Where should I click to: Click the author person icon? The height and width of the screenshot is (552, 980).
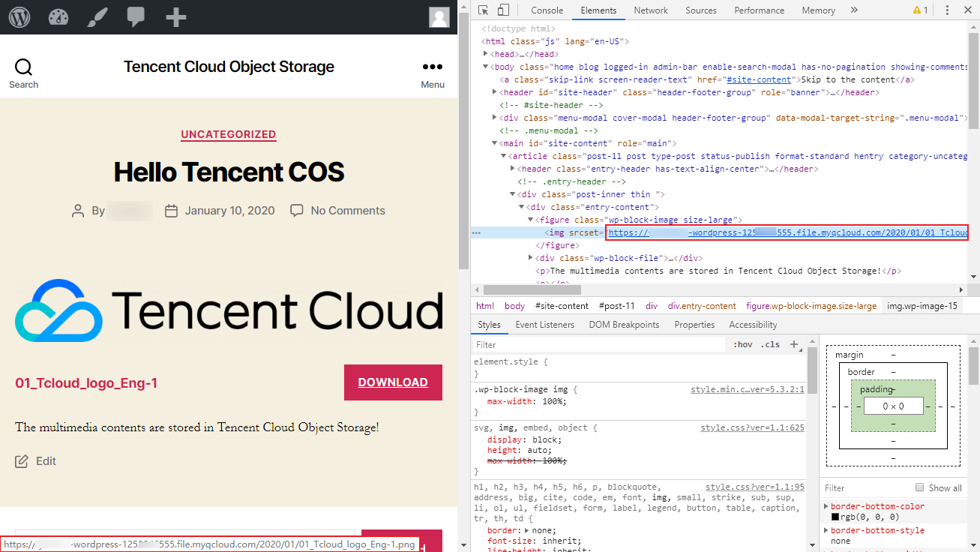pyautogui.click(x=78, y=211)
